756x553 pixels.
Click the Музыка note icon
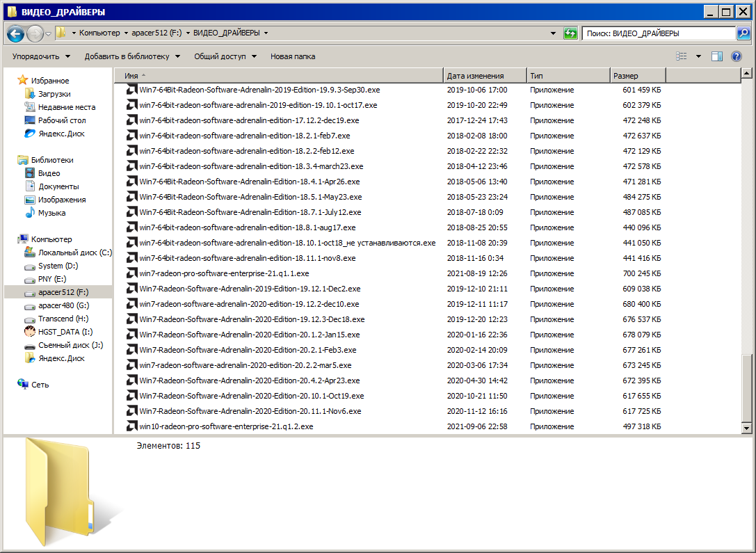[x=30, y=213]
